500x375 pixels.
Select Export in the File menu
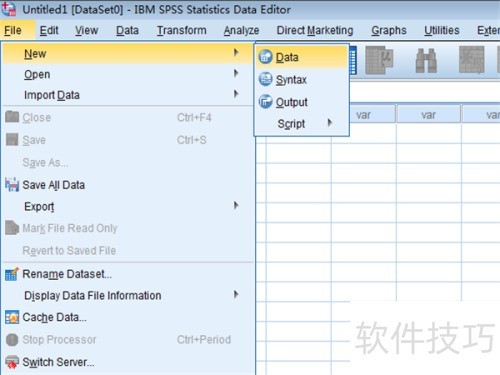[x=128, y=206]
